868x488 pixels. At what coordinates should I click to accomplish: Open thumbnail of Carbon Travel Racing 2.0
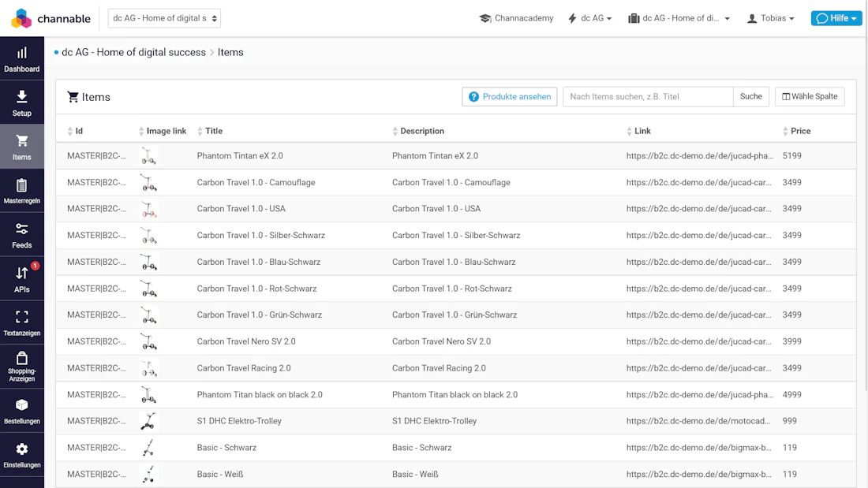[x=148, y=368]
